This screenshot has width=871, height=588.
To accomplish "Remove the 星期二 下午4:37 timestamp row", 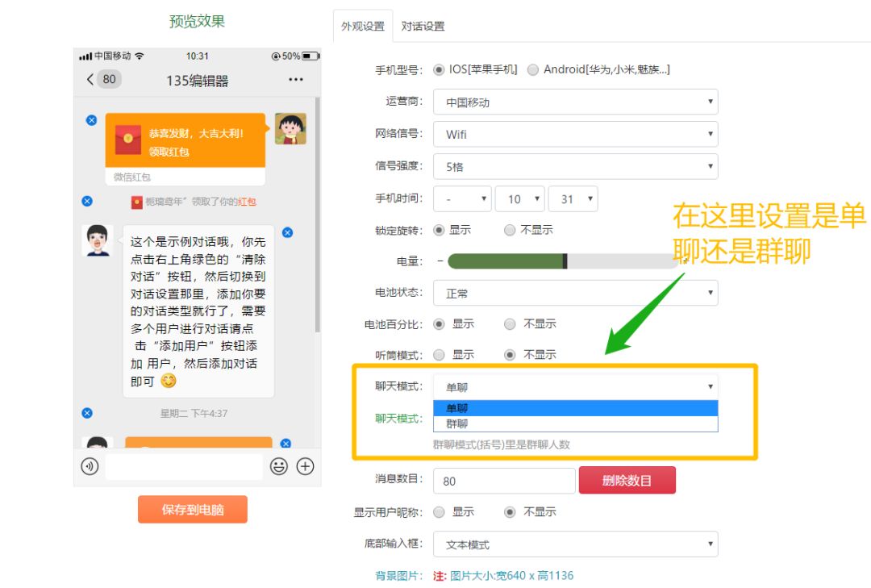I will point(87,413).
